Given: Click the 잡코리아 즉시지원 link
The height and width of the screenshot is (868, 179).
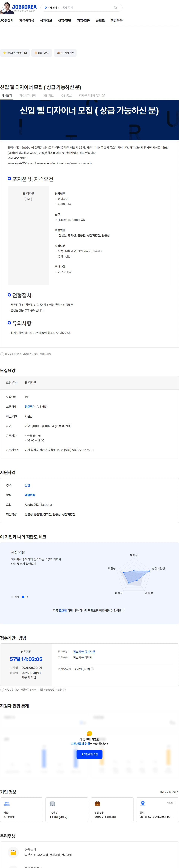Looking at the screenshot, I should (84, 652).
